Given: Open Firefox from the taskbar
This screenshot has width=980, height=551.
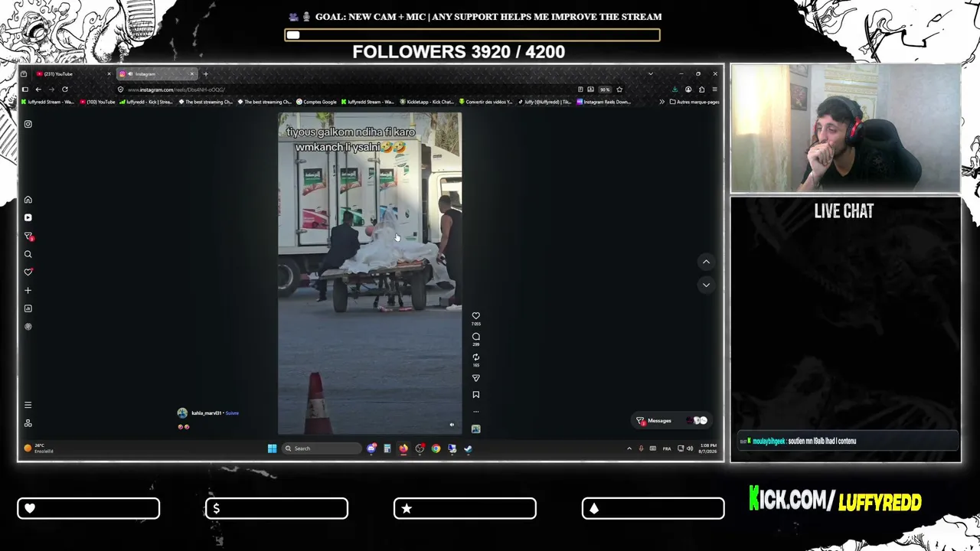Looking at the screenshot, I should [403, 448].
